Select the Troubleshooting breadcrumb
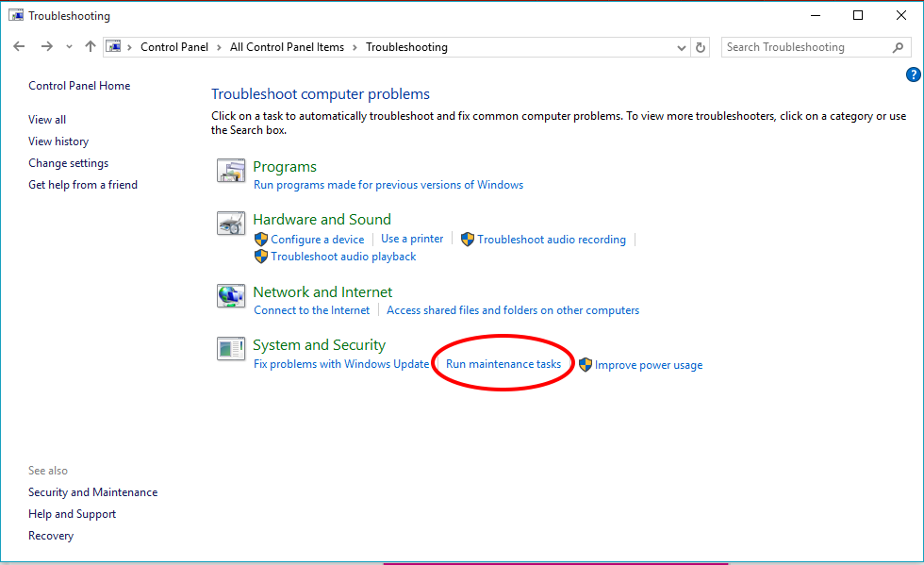The height and width of the screenshot is (565, 924). pyautogui.click(x=406, y=47)
